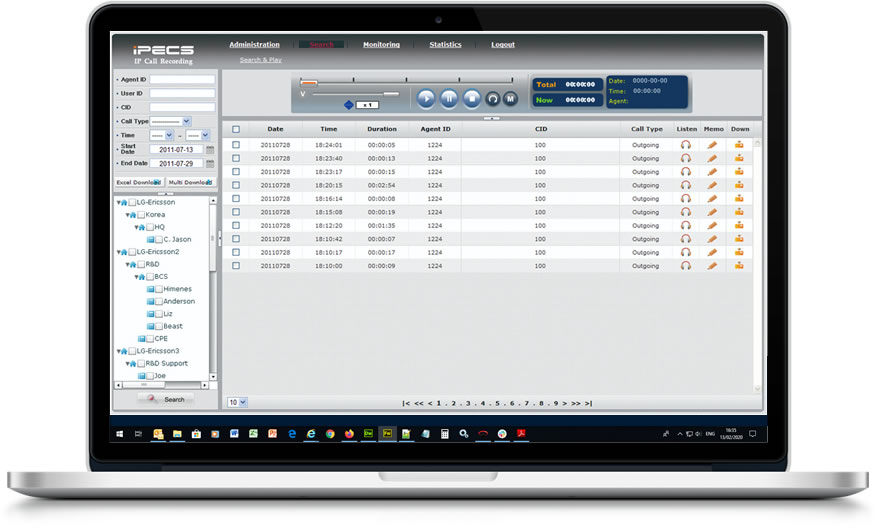The width and height of the screenshot is (876, 529).
Task: Click the round M button in player
Action: pos(510,99)
